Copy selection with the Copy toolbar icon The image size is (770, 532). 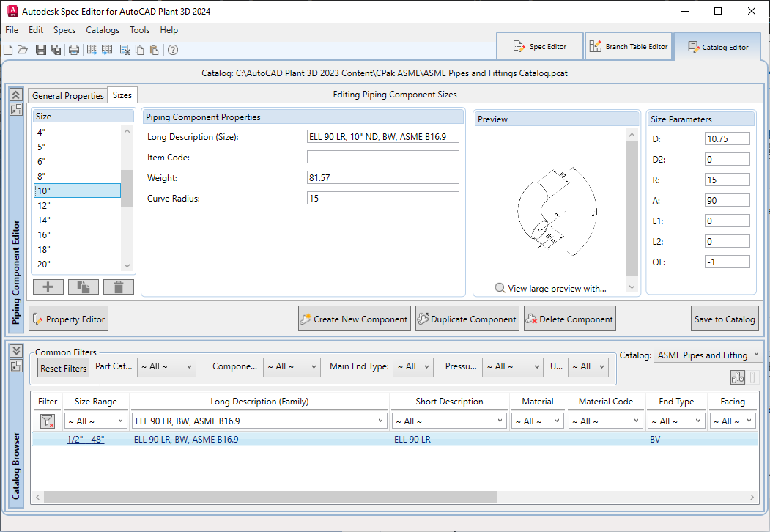pos(139,50)
